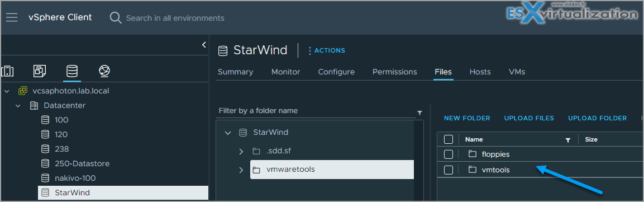Switch to Networking inventory view

pyautogui.click(x=104, y=71)
